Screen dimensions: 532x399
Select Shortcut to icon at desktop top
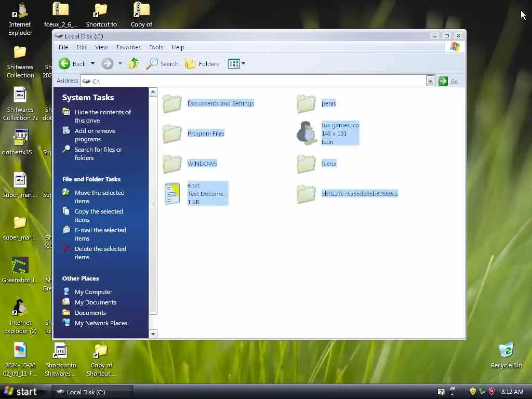pos(101,15)
